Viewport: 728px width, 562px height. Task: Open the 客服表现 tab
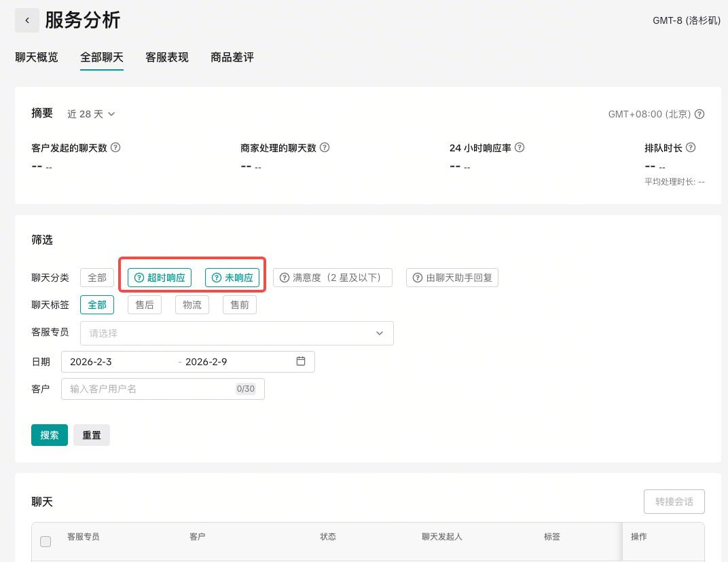(167, 58)
